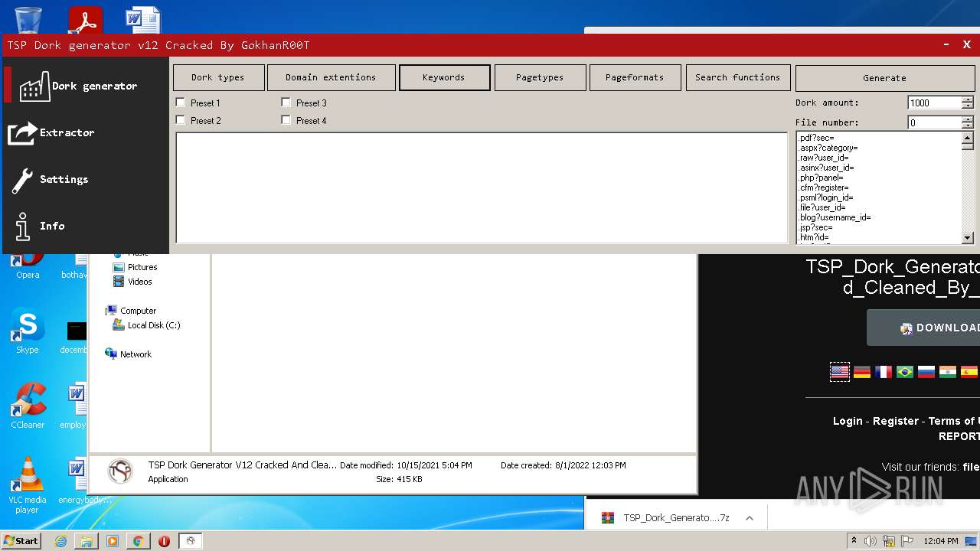Screen dimensions: 980x551
Task: Enable the Preset 3 checkbox
Action: pyautogui.click(x=286, y=103)
